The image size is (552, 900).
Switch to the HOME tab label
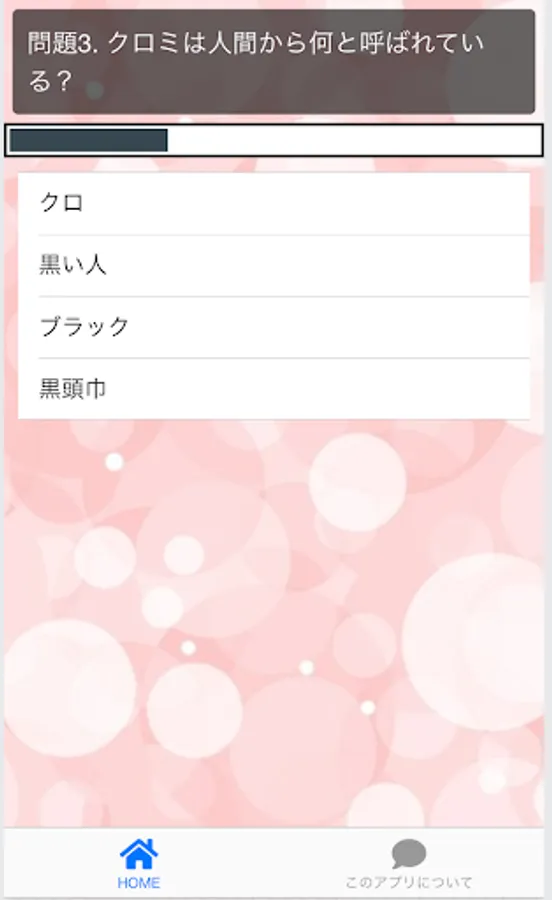click(139, 883)
